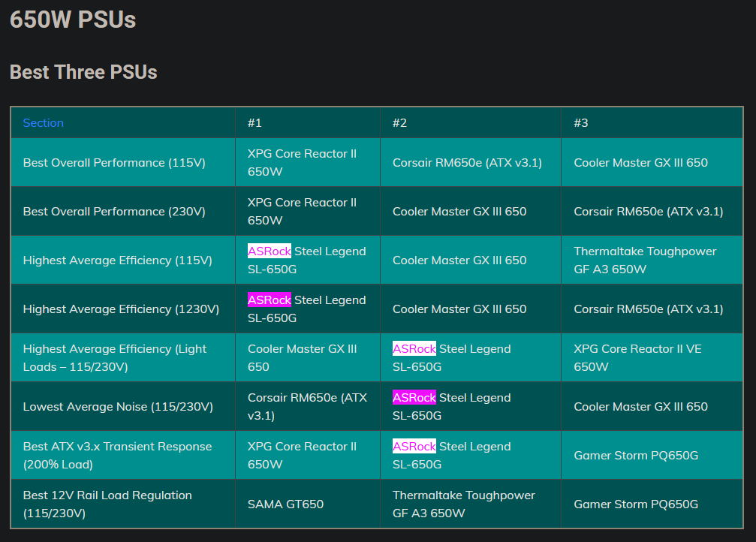Click Cooler Master GX III in Light Loads row
Image resolution: width=756 pixels, height=542 pixels.
pyautogui.click(x=303, y=358)
